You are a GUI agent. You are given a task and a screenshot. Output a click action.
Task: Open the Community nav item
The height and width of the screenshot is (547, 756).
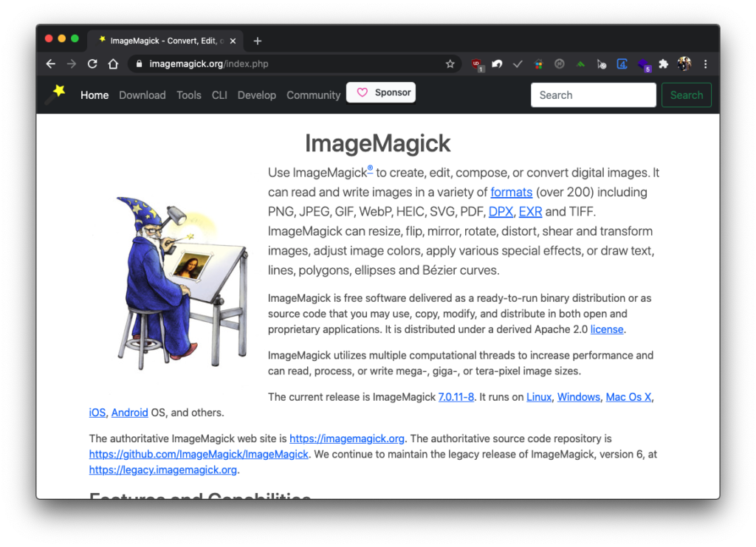click(313, 95)
